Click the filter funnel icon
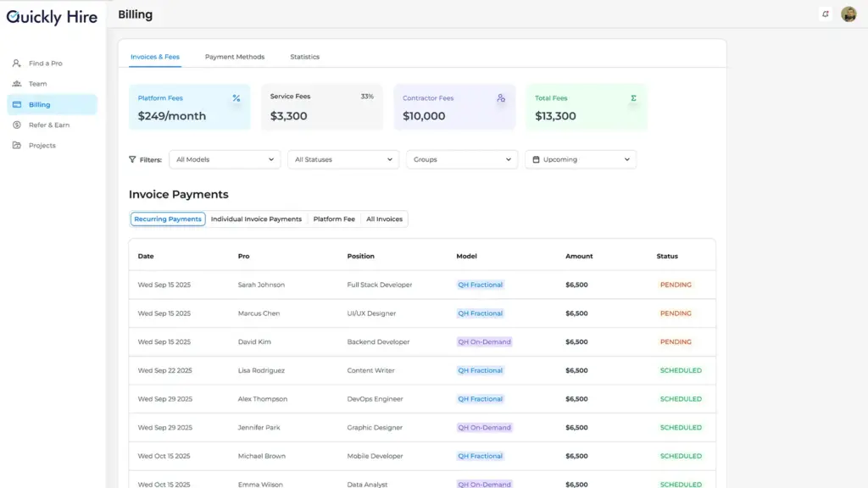 [132, 159]
